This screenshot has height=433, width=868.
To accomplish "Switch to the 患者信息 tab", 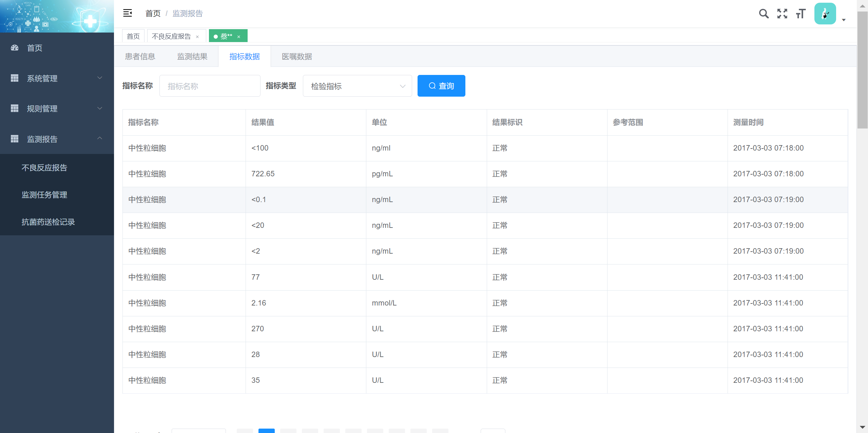I will click(140, 56).
